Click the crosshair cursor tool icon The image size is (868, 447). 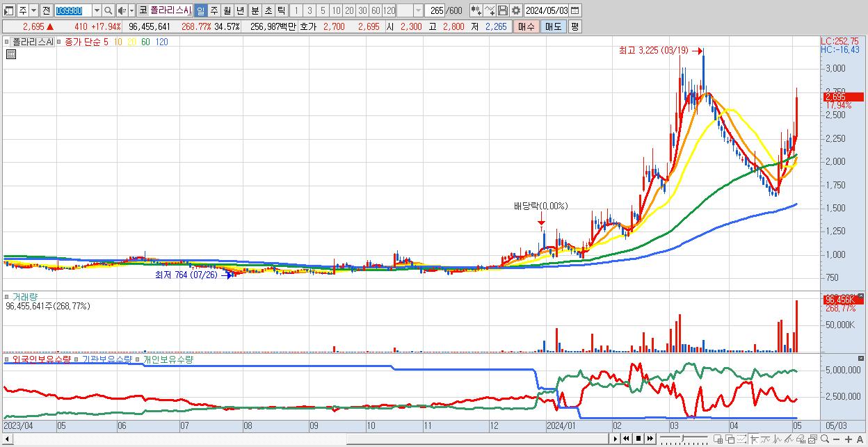click(x=755, y=439)
